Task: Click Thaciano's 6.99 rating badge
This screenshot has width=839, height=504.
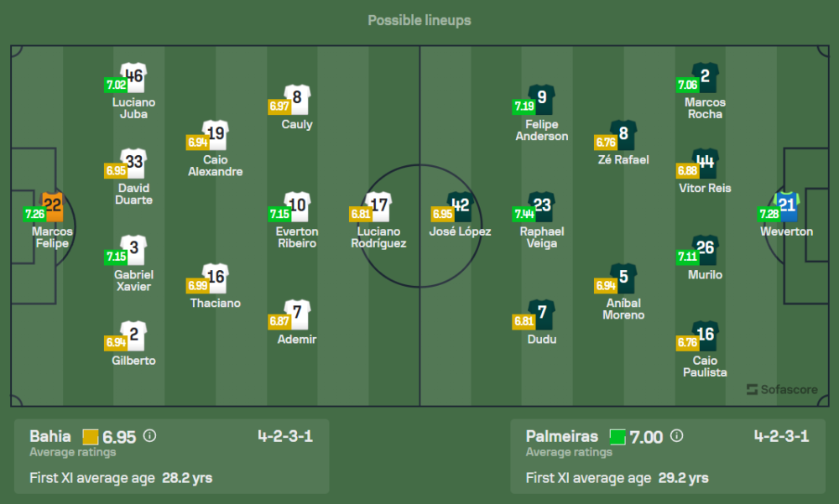Action: (x=197, y=286)
